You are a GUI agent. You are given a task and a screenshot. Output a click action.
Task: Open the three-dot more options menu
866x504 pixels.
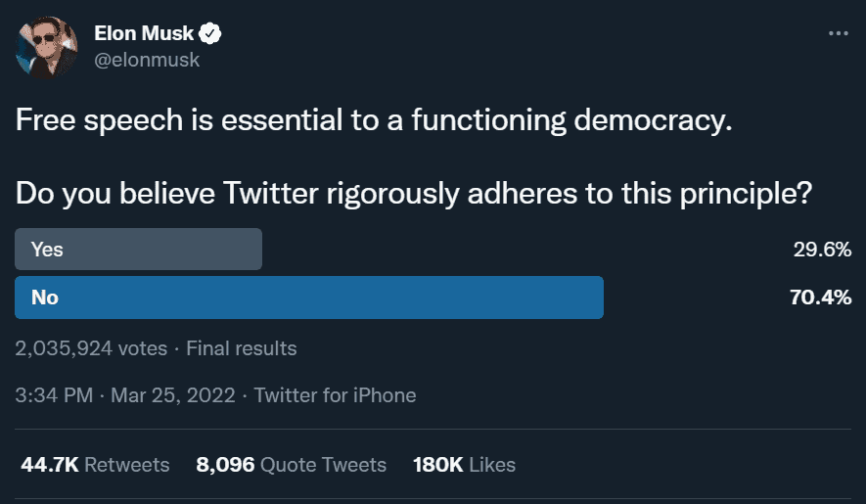[x=838, y=33]
